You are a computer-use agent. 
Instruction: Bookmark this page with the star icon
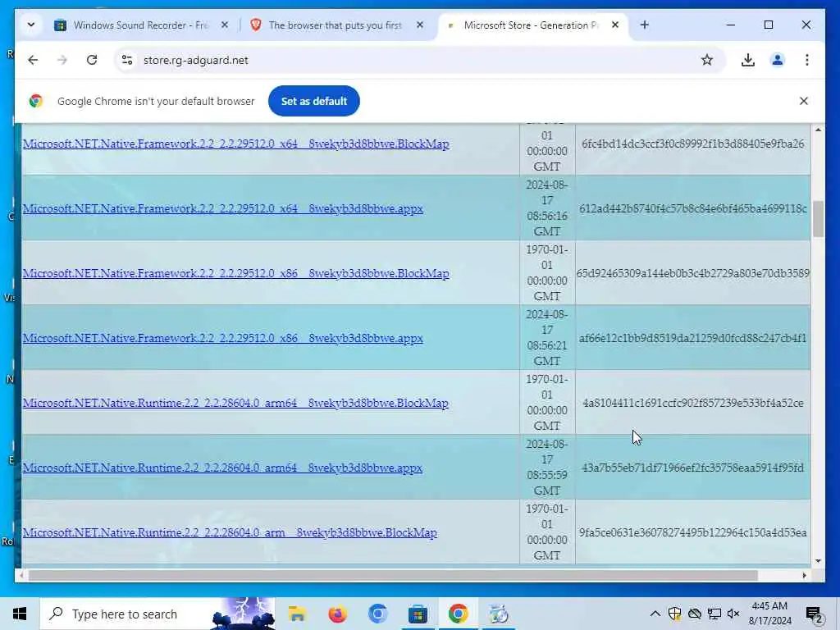coord(707,60)
